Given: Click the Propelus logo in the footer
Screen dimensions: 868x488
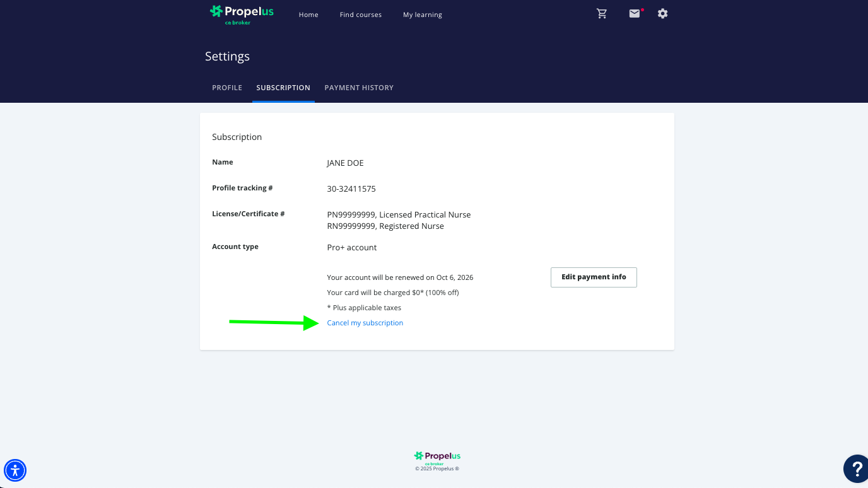Looking at the screenshot, I should [437, 458].
